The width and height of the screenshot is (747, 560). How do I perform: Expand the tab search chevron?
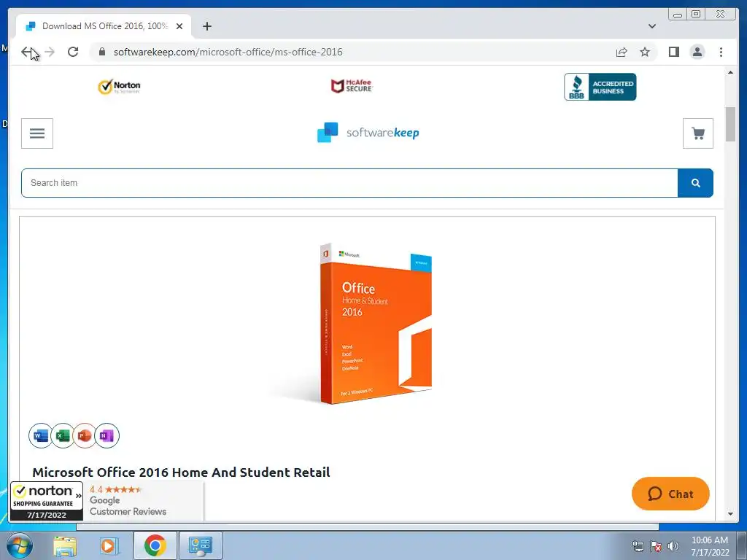coord(651,26)
